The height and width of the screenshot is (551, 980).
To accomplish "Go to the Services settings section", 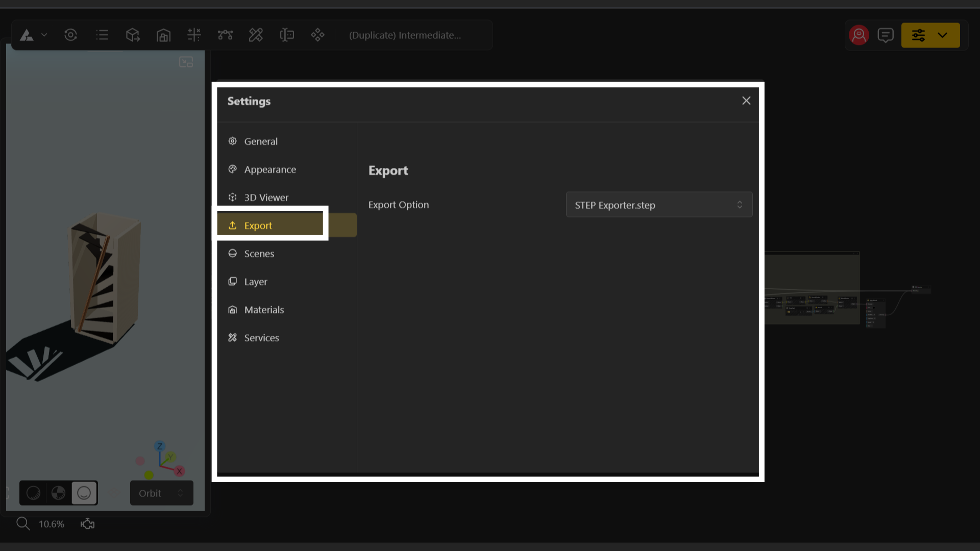I will 261,338.
